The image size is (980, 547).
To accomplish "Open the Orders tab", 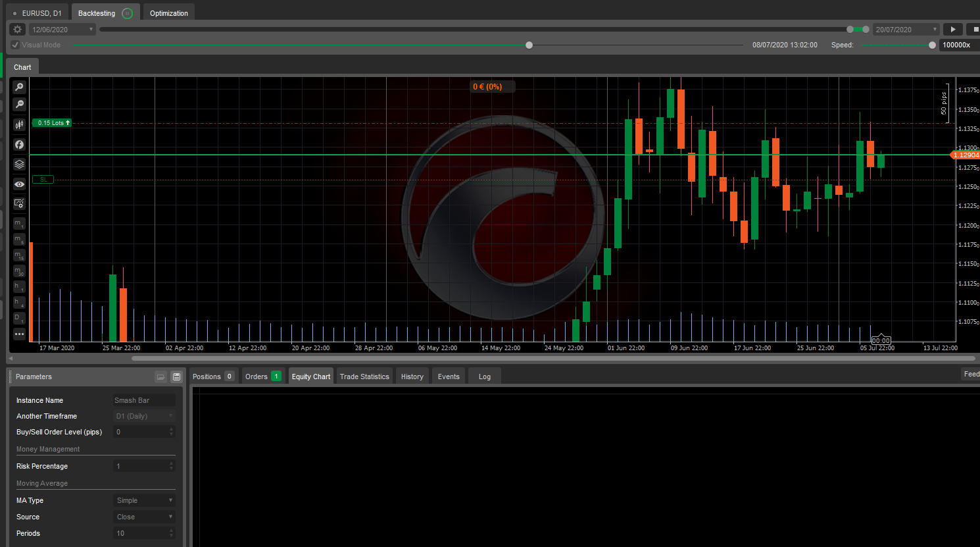I will 263,377.
